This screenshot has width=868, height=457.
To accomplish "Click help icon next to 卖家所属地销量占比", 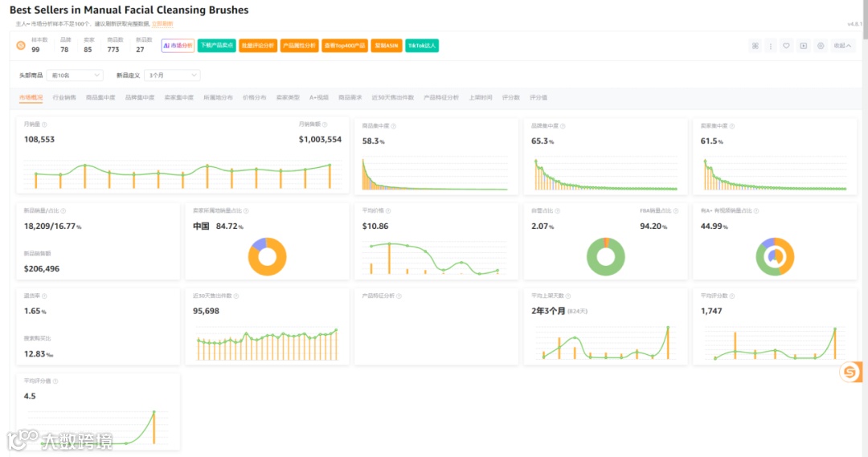I will 246,210.
